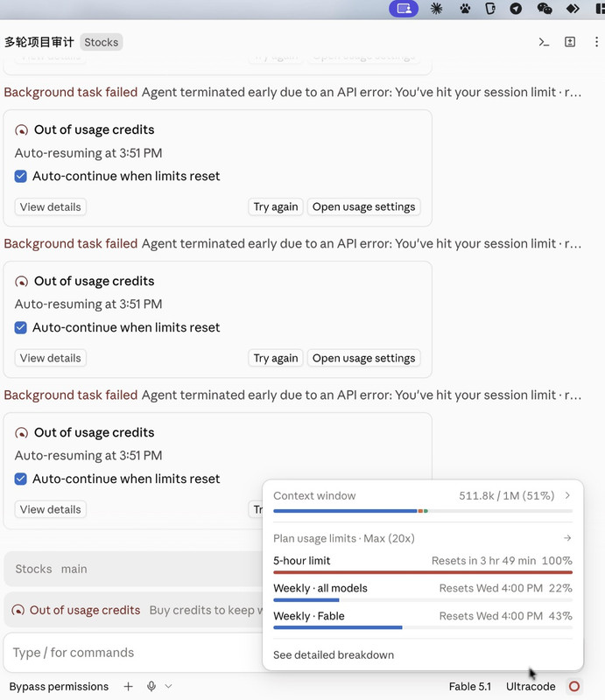Screen dimensions: 605x700
Task: Open the Bypass permissions mode menu
Action: tap(59, 687)
